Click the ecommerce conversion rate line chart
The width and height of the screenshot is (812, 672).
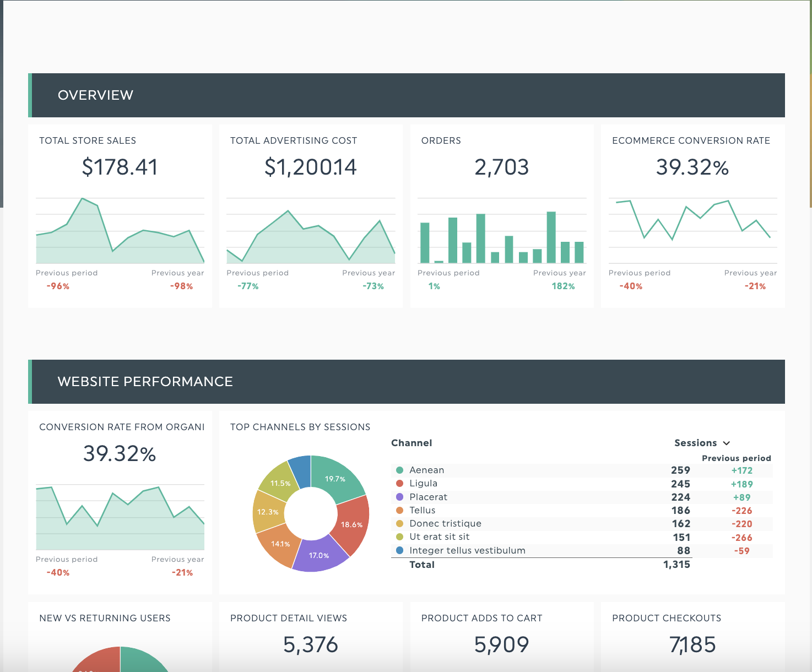693,231
